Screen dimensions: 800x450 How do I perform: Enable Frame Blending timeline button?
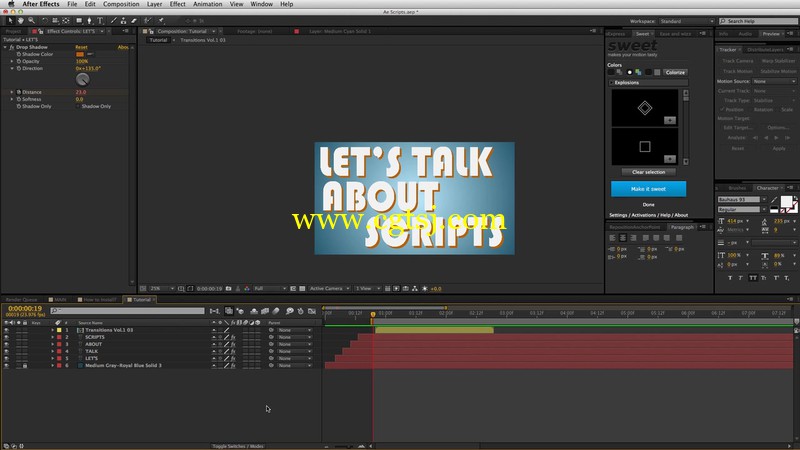tap(265, 311)
